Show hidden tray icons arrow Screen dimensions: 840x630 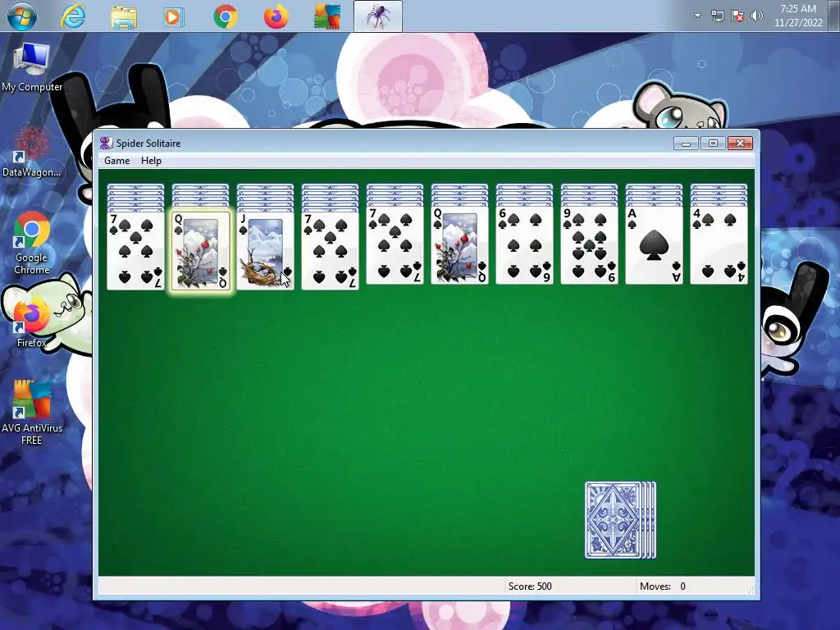(x=697, y=16)
